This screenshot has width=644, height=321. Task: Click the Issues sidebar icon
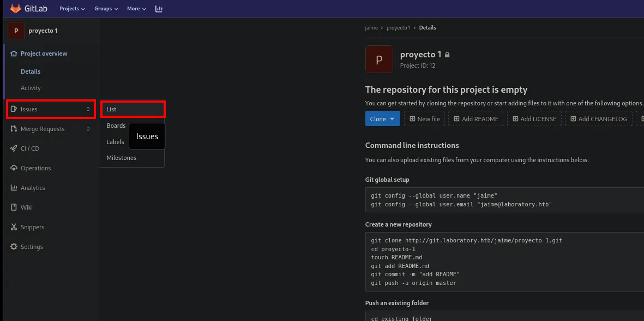(14, 109)
